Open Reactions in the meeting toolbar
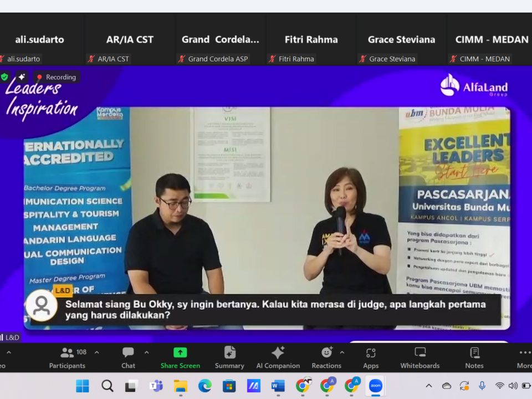This screenshot has height=399, width=532. click(326, 357)
